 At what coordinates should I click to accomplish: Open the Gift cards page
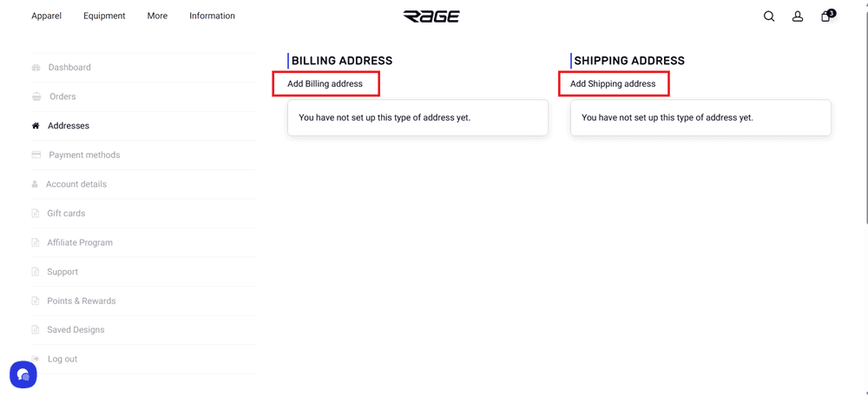[66, 213]
